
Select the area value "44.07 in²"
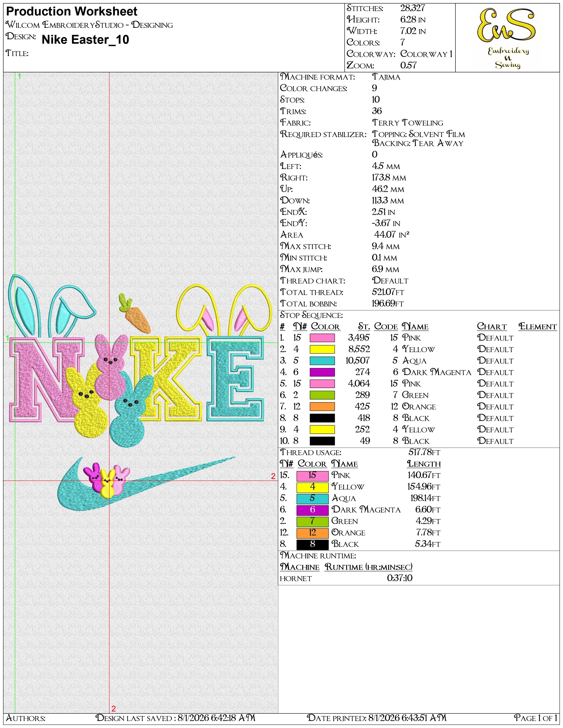(x=392, y=235)
